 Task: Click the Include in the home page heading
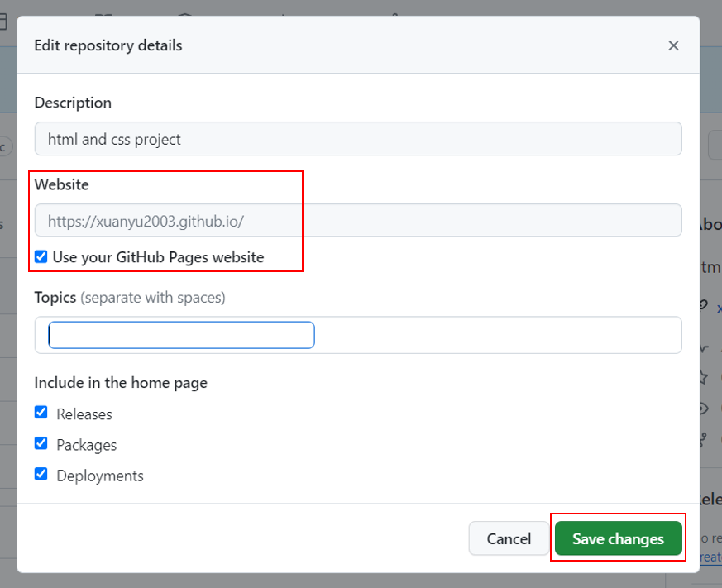coord(121,383)
